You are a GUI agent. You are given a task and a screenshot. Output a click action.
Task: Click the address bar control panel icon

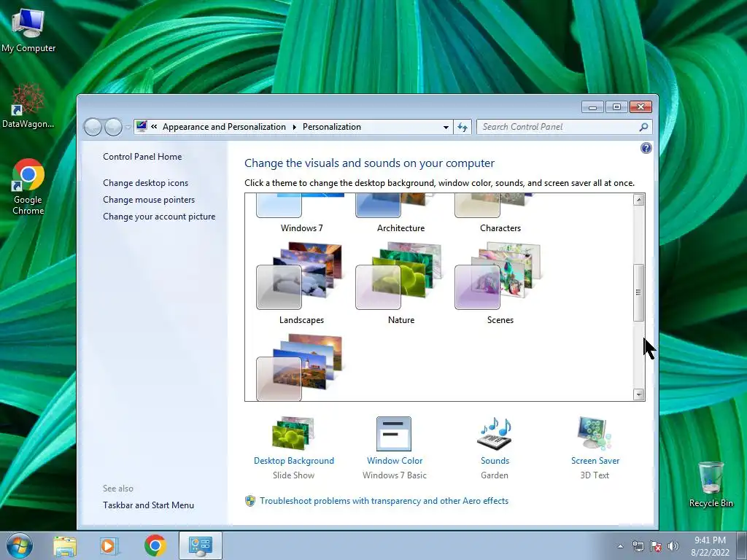[x=142, y=126]
